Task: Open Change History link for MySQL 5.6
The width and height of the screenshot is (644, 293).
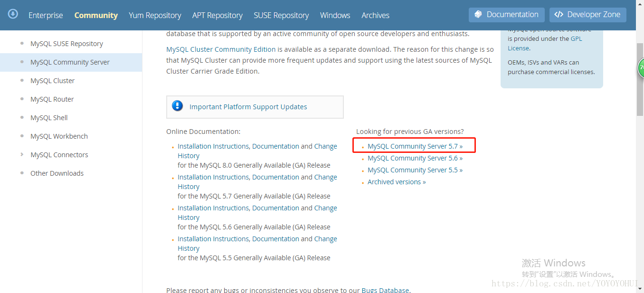Action: pyautogui.click(x=326, y=208)
